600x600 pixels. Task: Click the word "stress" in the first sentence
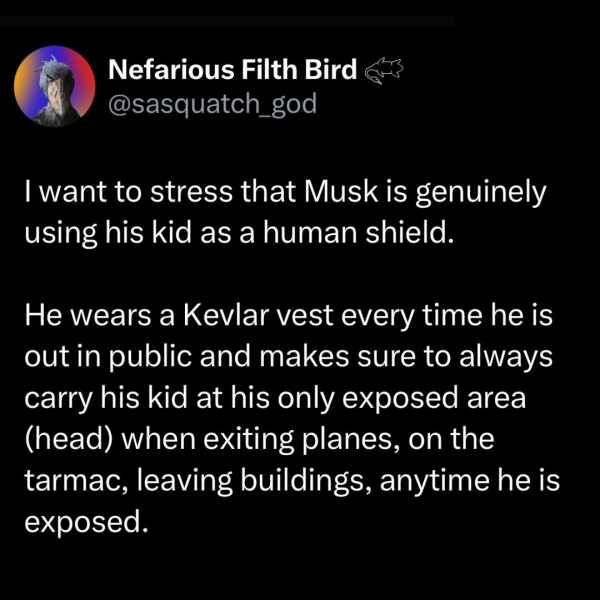tap(191, 192)
